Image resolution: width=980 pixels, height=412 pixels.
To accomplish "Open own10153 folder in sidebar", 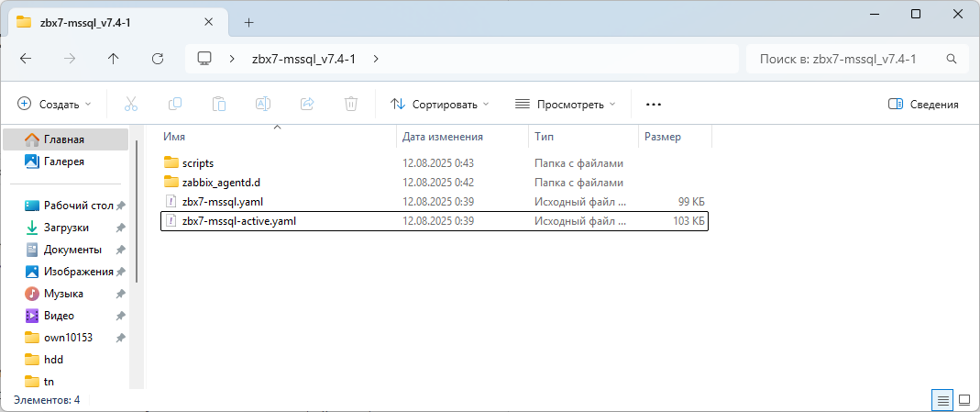I will coord(66,338).
